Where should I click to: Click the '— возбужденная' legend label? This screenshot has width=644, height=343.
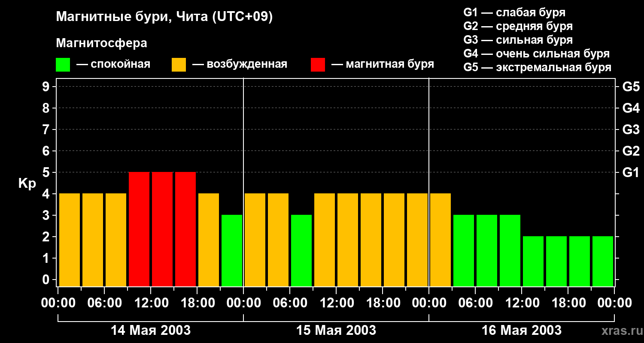pyautogui.click(x=240, y=64)
